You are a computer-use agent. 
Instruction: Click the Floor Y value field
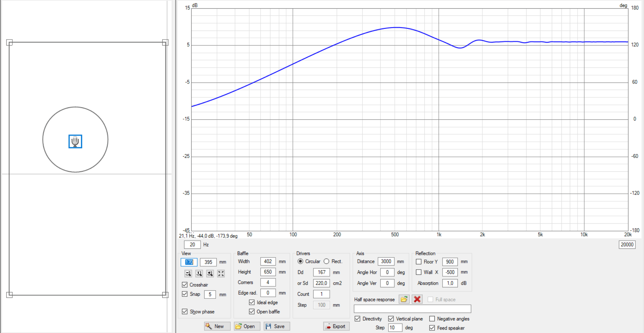(x=450, y=262)
